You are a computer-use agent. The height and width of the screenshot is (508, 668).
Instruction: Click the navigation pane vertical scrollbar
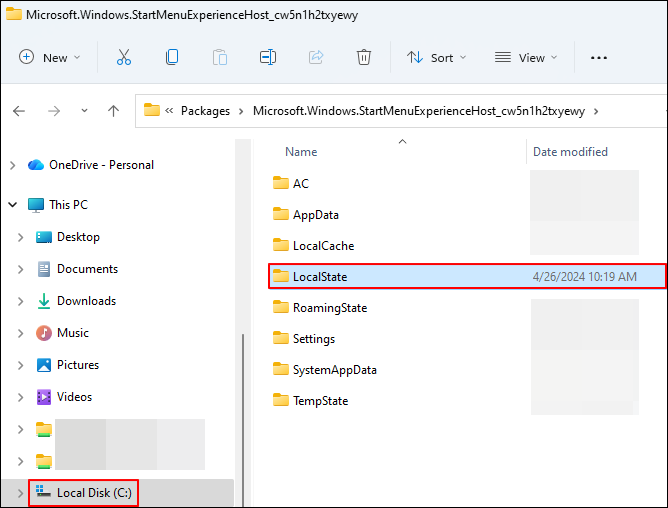tap(243, 420)
